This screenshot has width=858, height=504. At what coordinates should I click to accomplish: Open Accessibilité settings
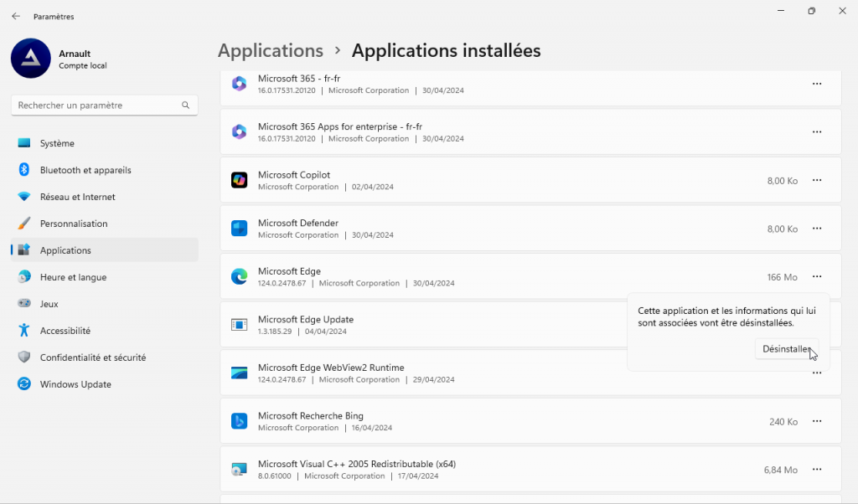pos(105,330)
